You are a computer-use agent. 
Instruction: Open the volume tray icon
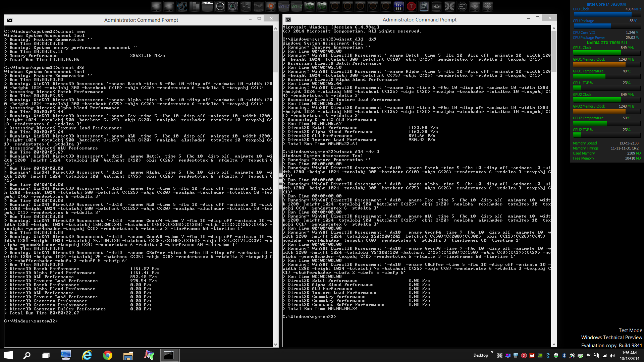612,356
